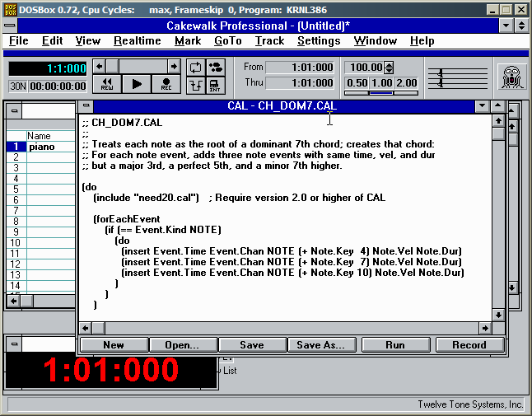The width and height of the screenshot is (532, 416).
Task: Click the 30N SMPTE format indicator
Action: [x=17, y=86]
